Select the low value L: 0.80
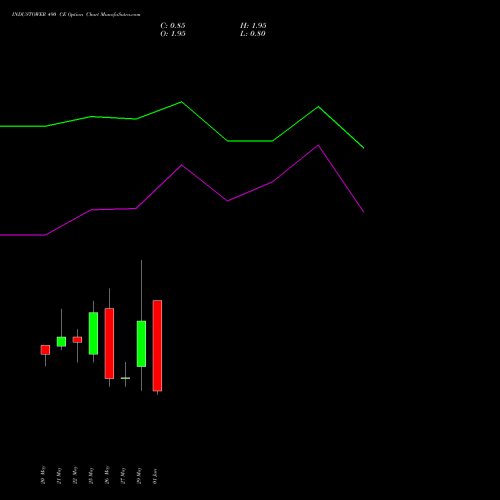This screenshot has width=500, height=500. (253, 34)
